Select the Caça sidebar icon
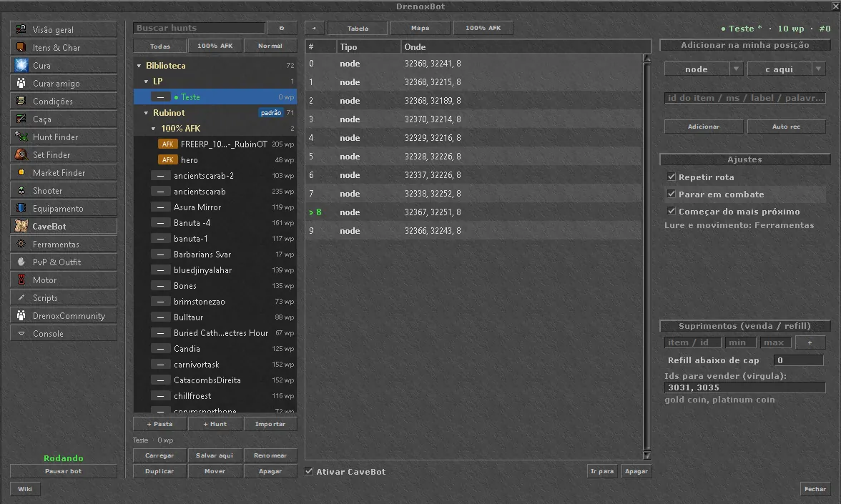This screenshot has height=504, width=841. 21,119
